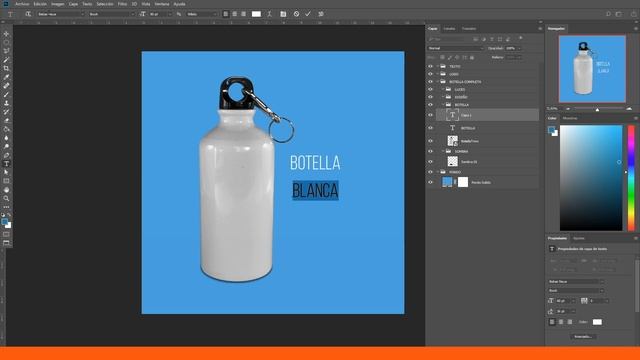The image size is (640, 360).
Task: Expand the TEXTO group
Action: click(438, 66)
